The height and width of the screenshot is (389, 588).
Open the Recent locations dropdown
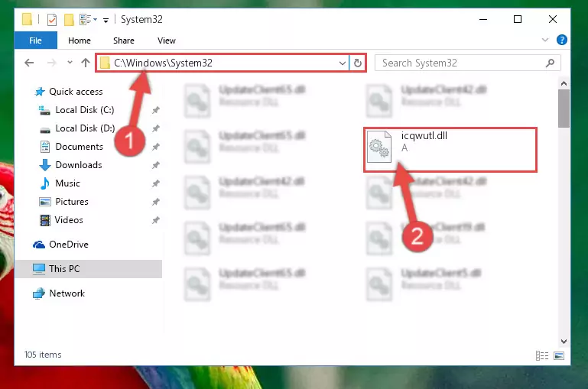pos(70,63)
